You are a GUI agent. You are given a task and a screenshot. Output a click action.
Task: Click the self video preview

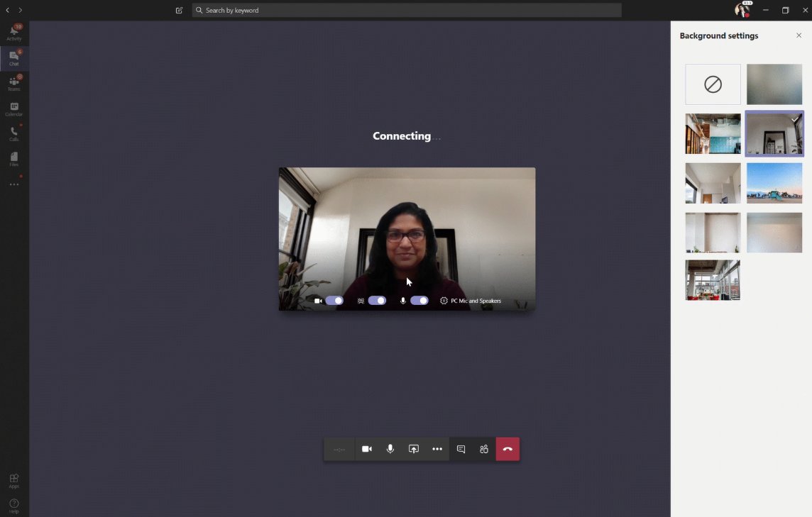coord(407,238)
